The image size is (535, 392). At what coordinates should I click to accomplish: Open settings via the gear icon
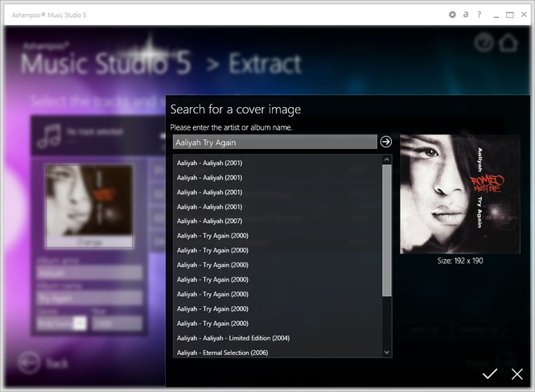452,14
